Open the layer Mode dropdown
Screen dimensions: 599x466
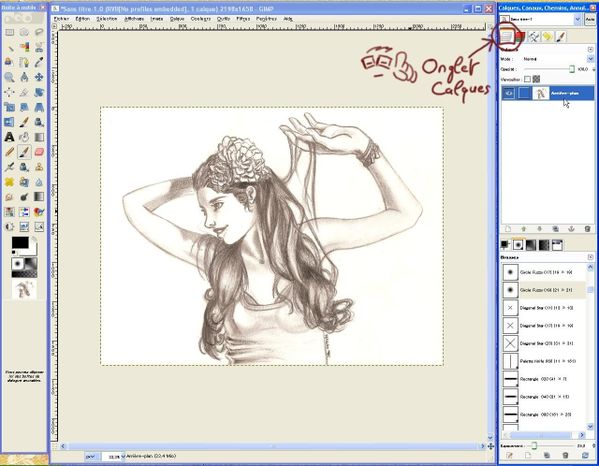[591, 59]
